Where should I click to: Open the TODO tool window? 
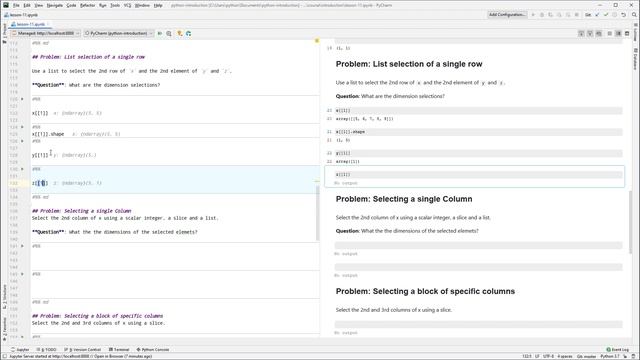point(47,350)
